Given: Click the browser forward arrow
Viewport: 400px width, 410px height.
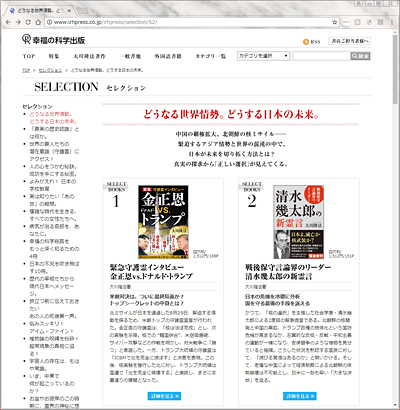Looking at the screenshot, I should pyautogui.click(x=18, y=22).
